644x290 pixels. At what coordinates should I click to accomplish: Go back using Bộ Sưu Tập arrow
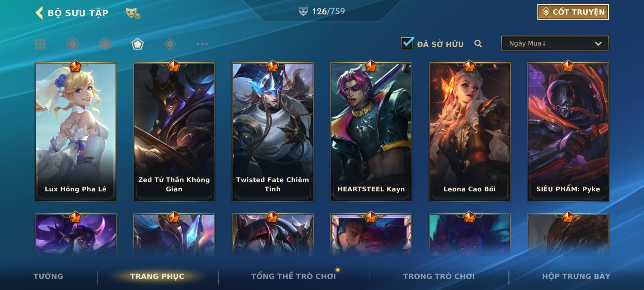39,13
